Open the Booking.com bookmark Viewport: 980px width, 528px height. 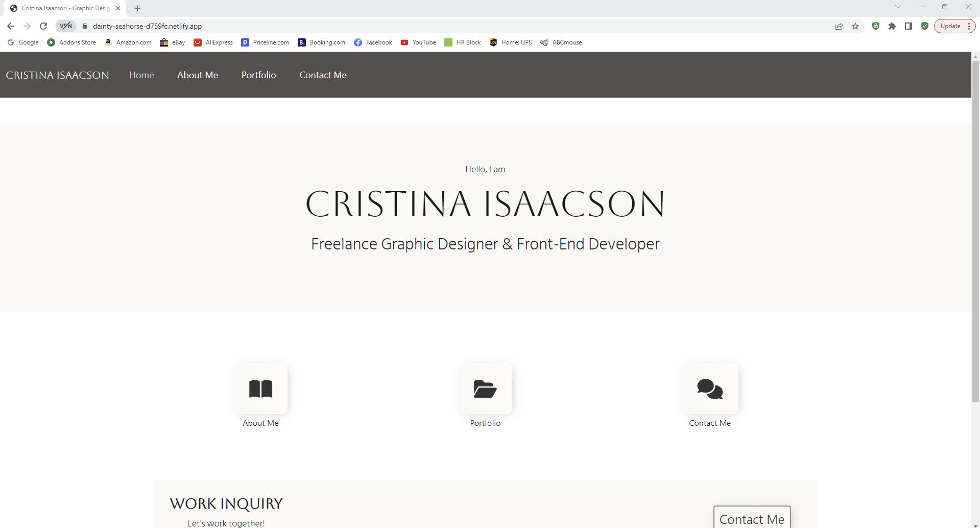321,42
